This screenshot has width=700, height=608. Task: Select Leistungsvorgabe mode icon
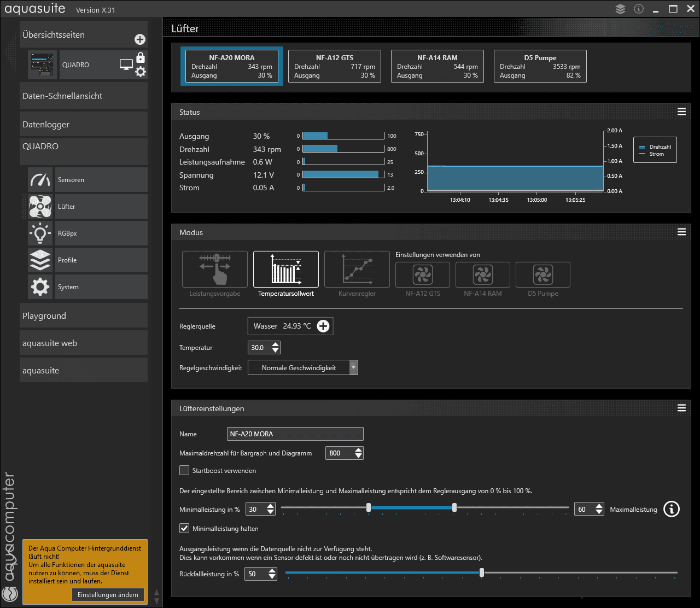[215, 269]
